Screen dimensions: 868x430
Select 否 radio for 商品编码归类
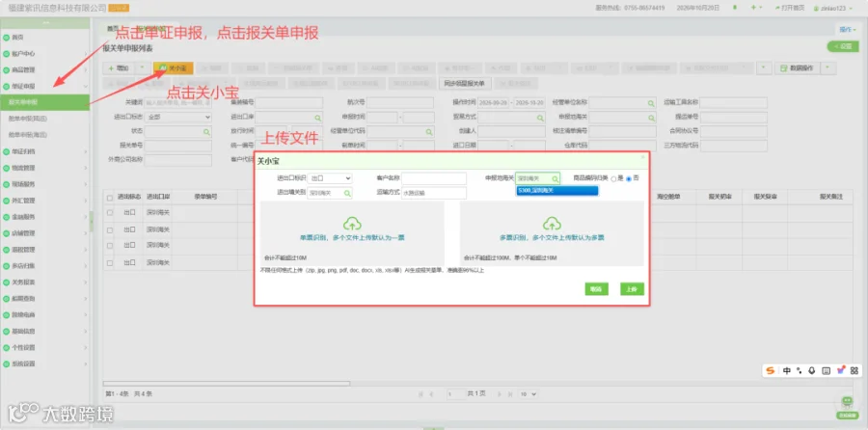click(629, 178)
